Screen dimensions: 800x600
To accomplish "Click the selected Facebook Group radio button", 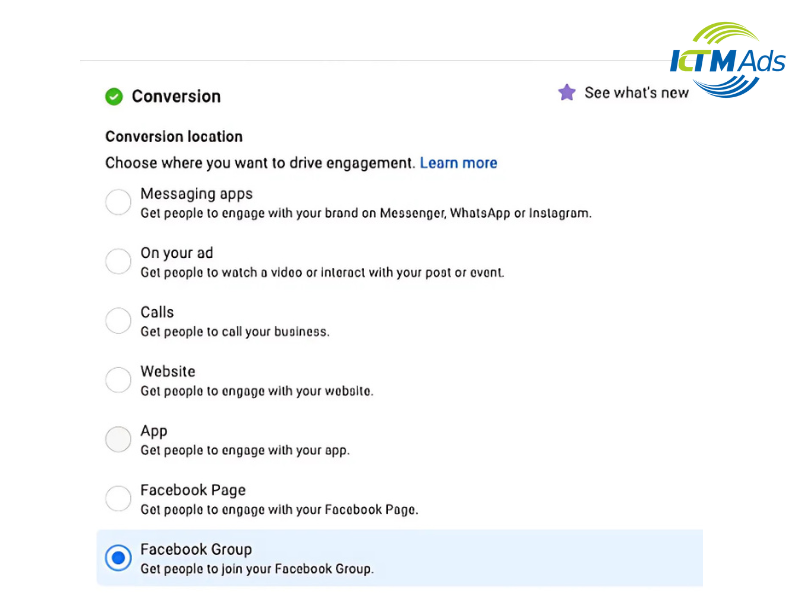I will tap(118, 558).
